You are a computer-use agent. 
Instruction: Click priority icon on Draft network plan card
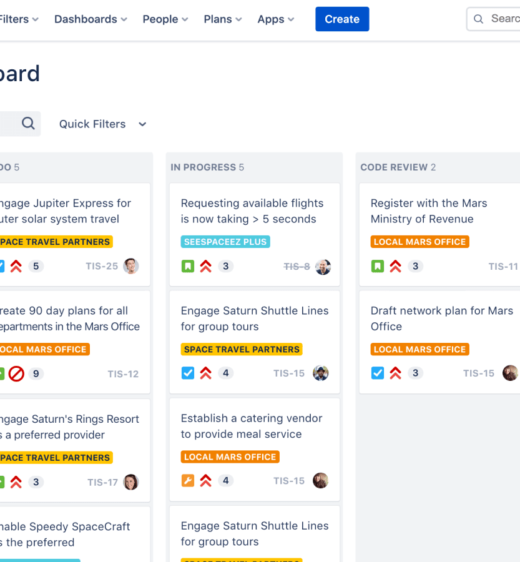click(x=395, y=373)
